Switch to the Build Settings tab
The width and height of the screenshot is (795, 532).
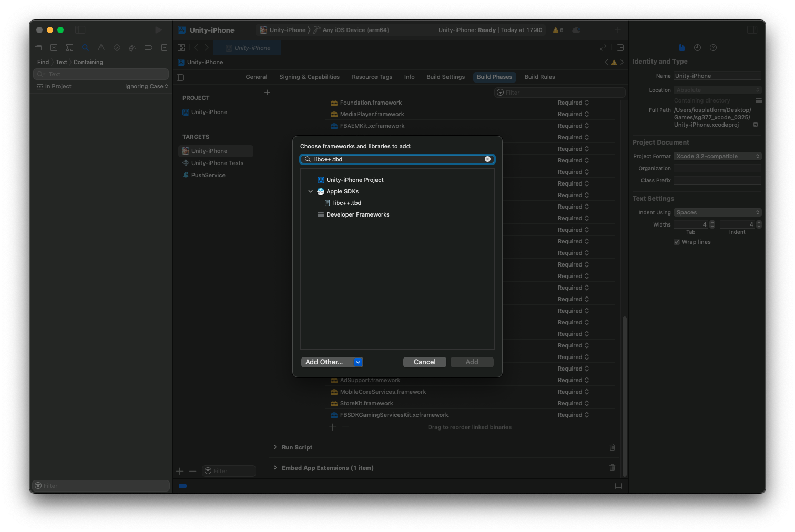tap(445, 77)
